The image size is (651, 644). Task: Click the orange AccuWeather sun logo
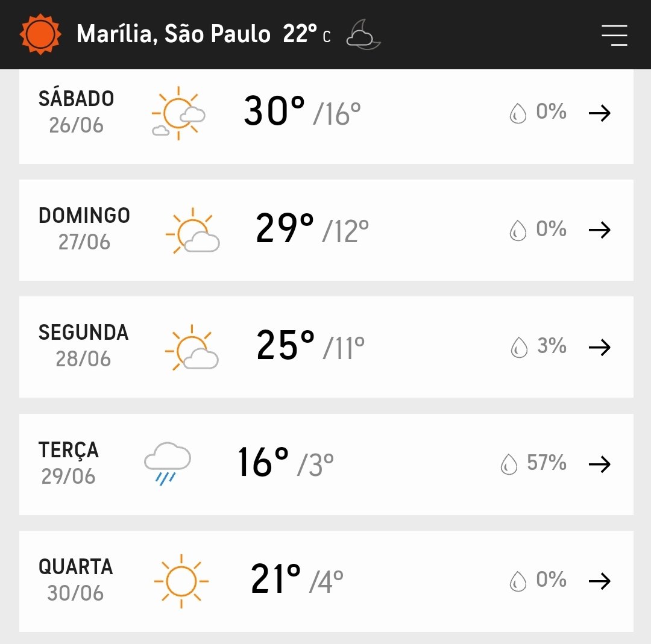click(40, 34)
